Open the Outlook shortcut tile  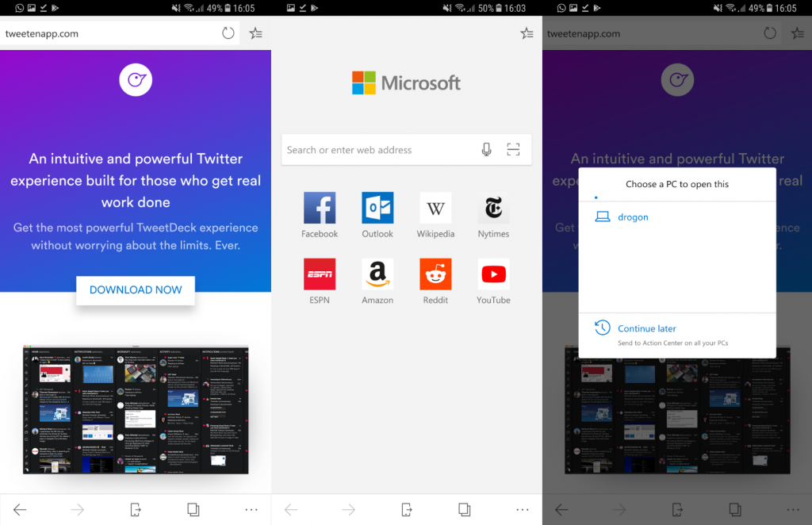(x=377, y=215)
